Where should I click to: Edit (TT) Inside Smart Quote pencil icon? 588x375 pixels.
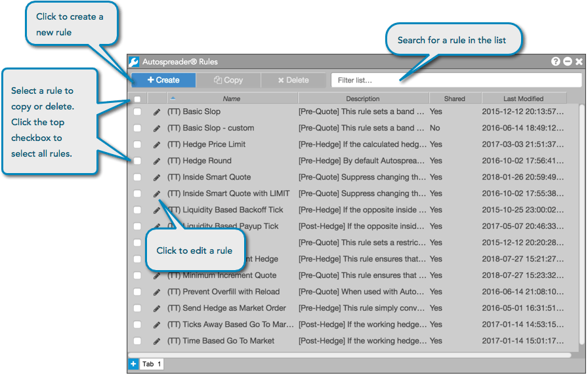[157, 178]
